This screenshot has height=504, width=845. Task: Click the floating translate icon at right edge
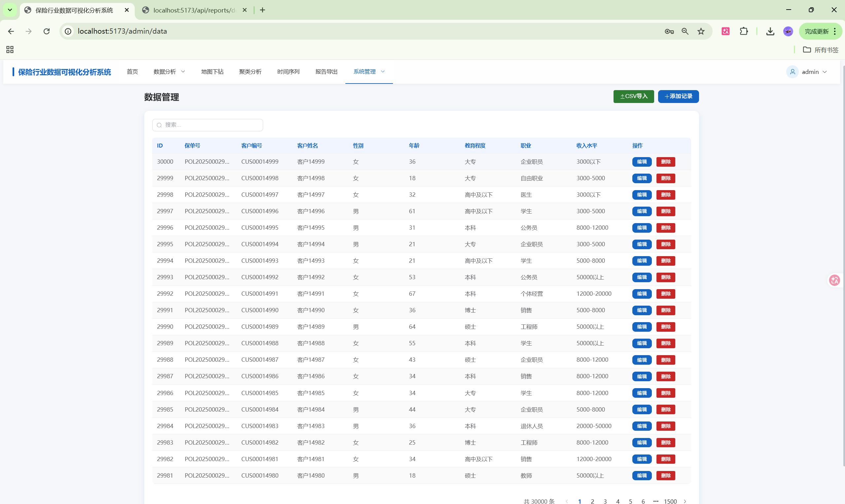(834, 280)
